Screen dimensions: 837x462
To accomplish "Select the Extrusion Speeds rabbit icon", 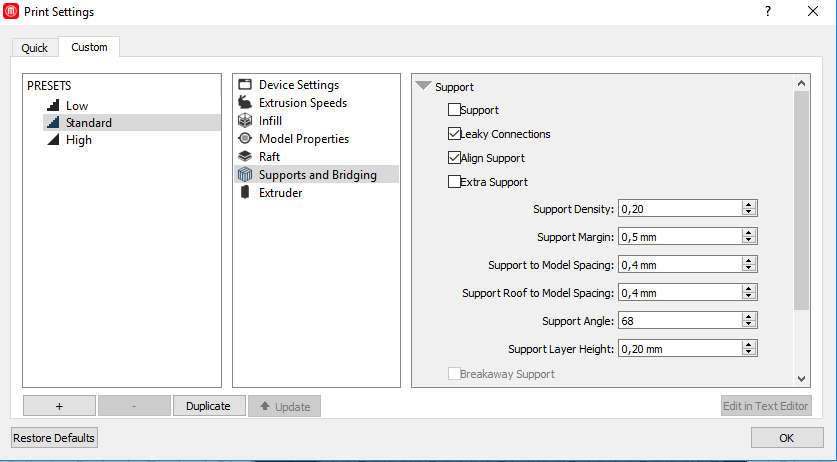I will [x=245, y=103].
